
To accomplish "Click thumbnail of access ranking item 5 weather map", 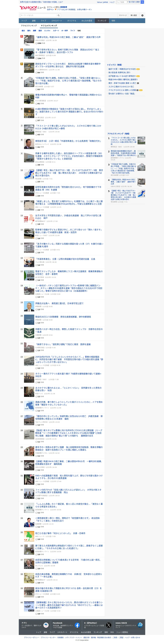I will pyautogui.click(x=141, y=194).
